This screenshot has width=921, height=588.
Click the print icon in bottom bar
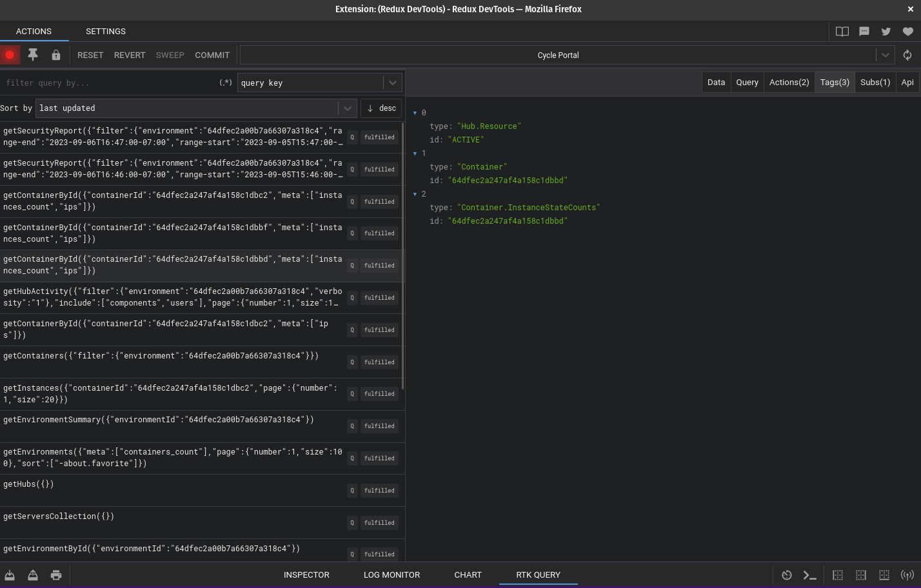click(x=56, y=575)
